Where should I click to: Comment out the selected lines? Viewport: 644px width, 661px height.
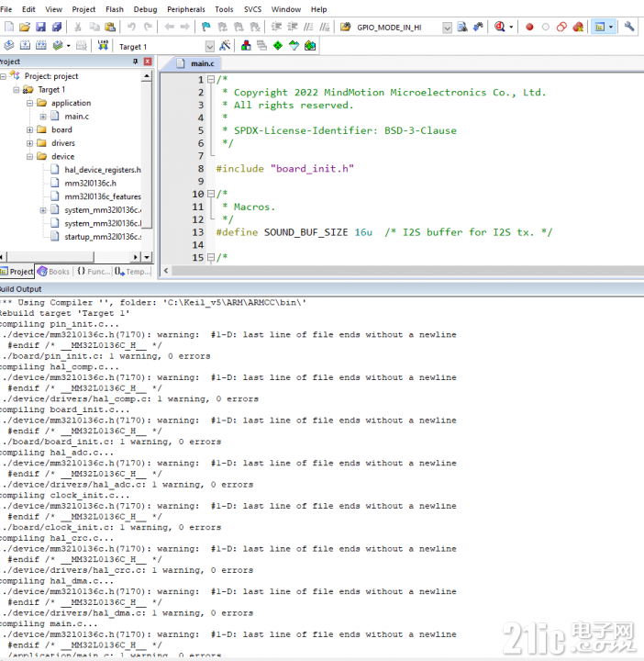(x=308, y=27)
